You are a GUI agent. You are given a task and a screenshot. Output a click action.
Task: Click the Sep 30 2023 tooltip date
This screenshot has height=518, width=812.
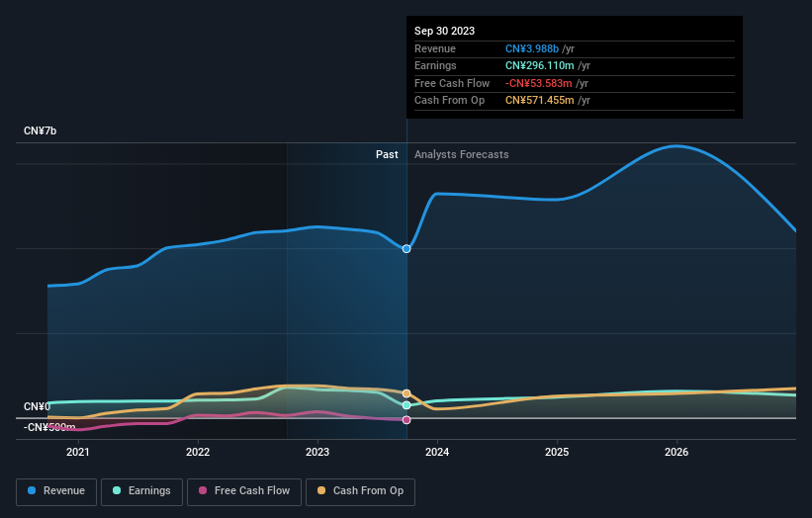click(444, 31)
